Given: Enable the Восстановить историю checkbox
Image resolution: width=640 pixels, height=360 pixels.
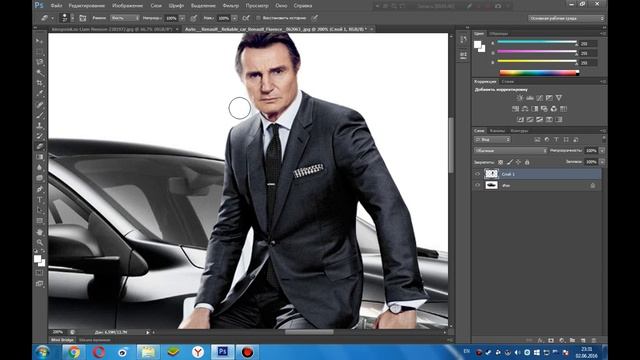Looking at the screenshot, I should pos(258,18).
